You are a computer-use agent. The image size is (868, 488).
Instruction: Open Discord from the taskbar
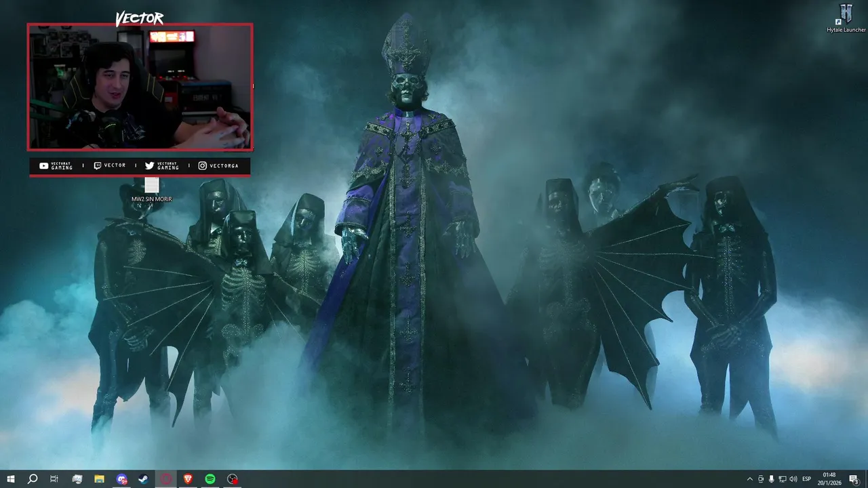[121, 479]
